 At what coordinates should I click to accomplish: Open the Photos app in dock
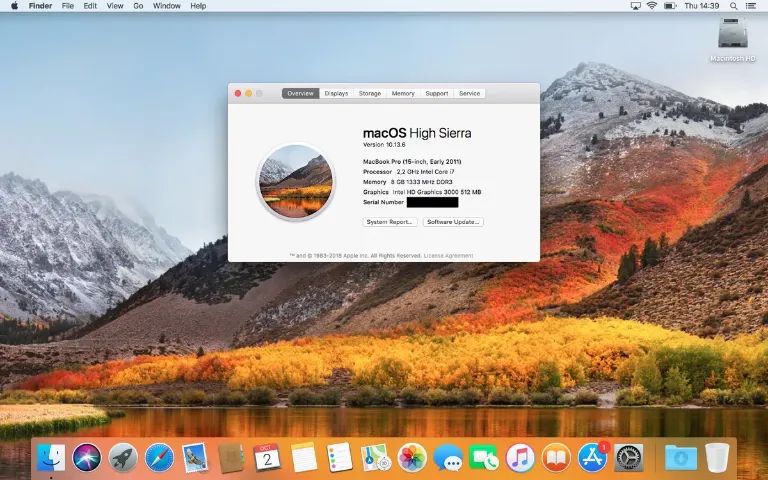pyautogui.click(x=412, y=457)
